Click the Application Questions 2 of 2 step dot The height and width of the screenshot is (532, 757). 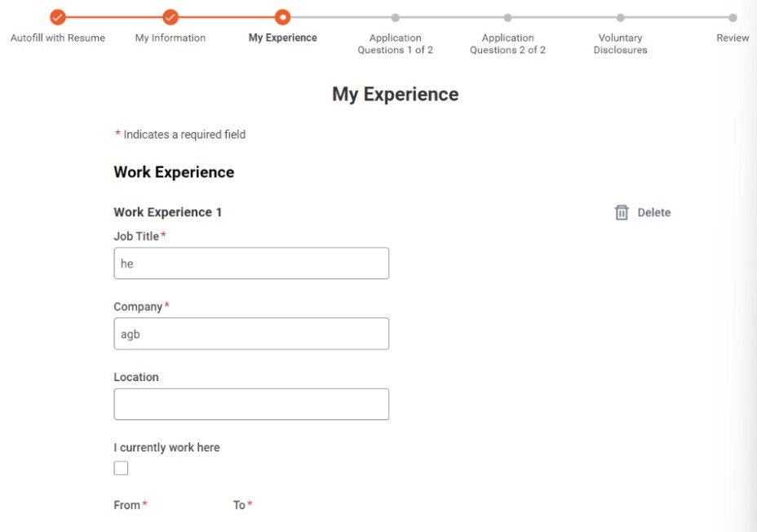[x=507, y=17]
